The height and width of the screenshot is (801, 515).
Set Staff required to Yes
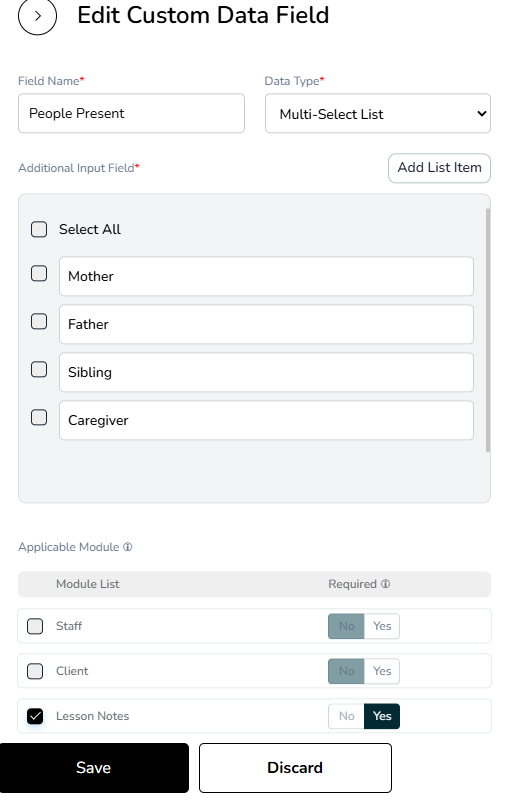pyautogui.click(x=382, y=626)
